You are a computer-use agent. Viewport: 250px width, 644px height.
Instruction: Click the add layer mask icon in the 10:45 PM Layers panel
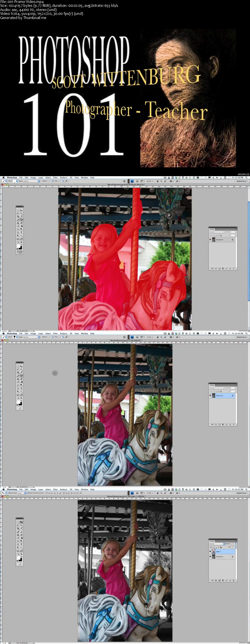tap(219, 580)
